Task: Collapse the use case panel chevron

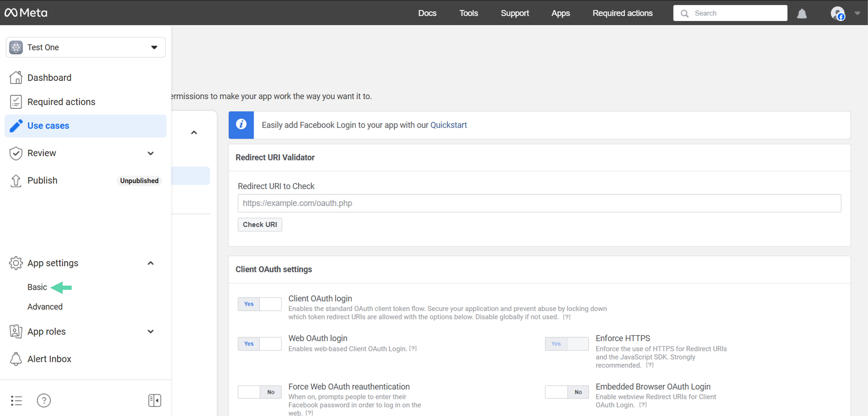Action: pyautogui.click(x=194, y=133)
